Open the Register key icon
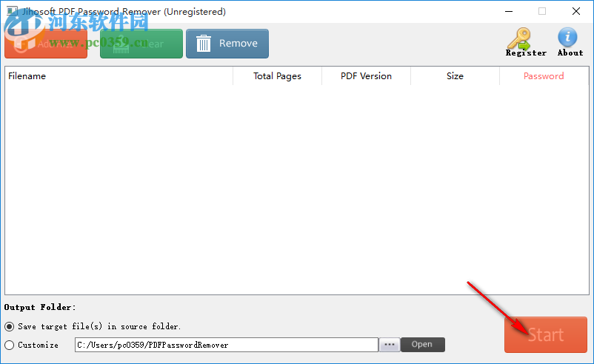The height and width of the screenshot is (364, 594). pos(526,42)
